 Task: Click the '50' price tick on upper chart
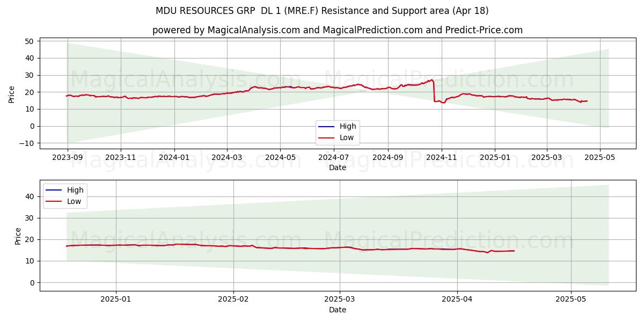[x=30, y=41]
